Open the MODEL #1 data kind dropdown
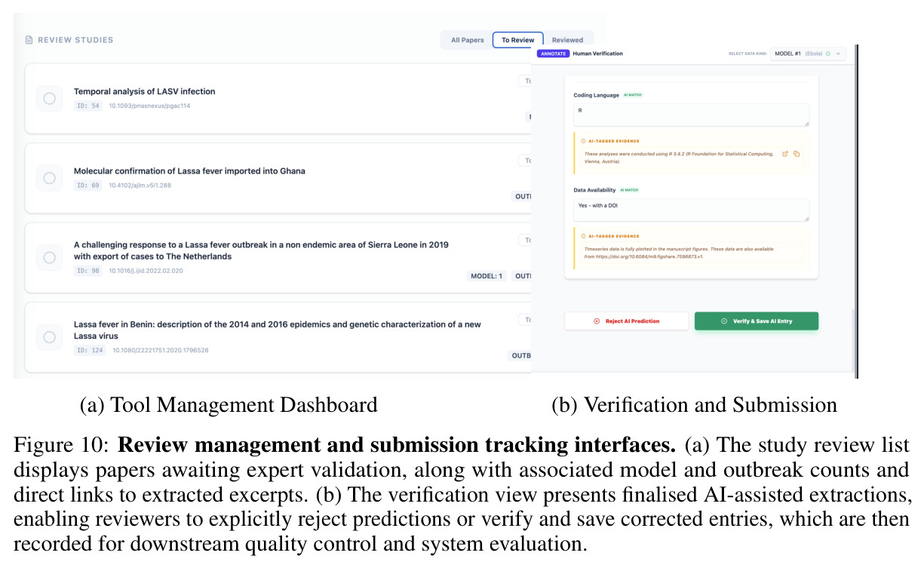This screenshot has height=568, width=924. [x=808, y=54]
